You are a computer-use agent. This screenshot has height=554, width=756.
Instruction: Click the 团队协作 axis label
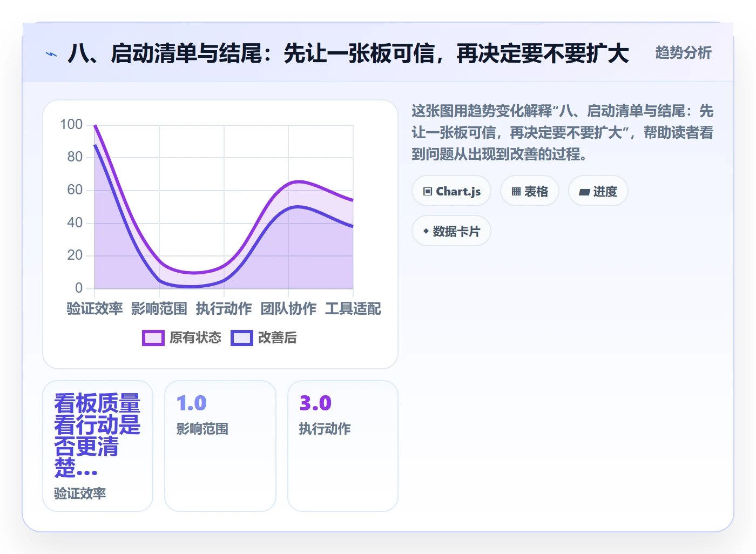pos(288,309)
